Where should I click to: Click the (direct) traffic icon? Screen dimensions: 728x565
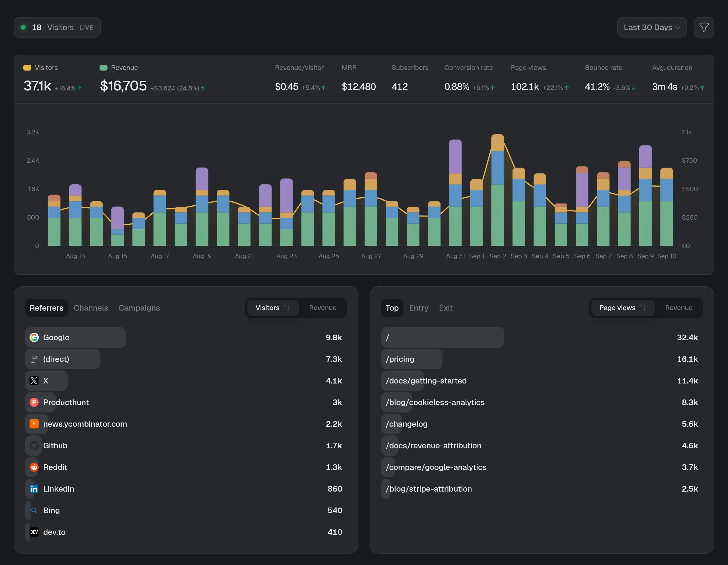point(34,359)
